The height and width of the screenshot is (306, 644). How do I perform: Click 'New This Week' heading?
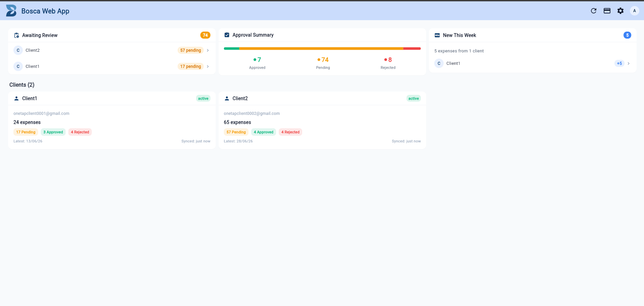click(459, 35)
